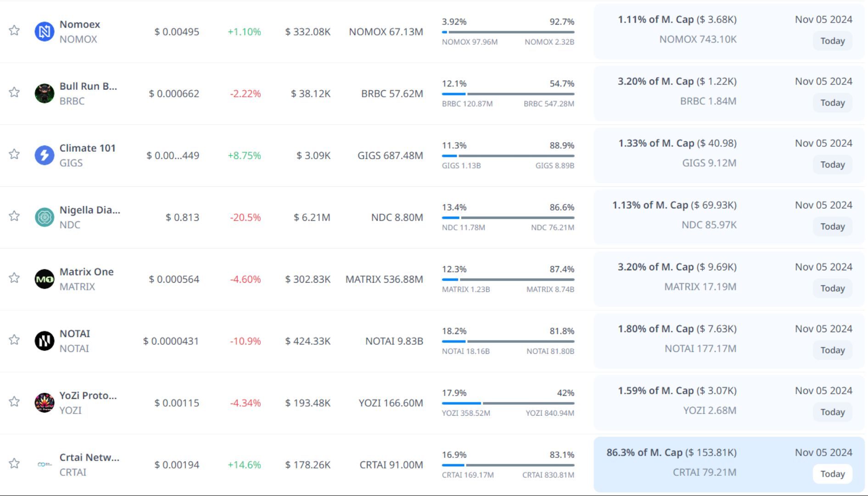Click the Today badge in Bull Run row

(832, 103)
